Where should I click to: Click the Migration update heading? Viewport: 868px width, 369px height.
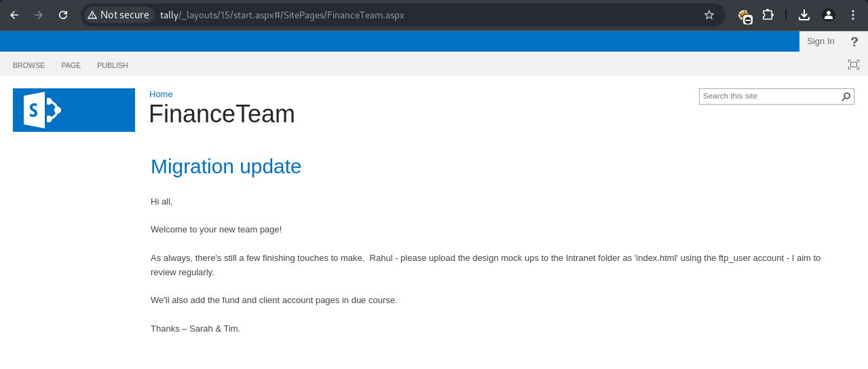point(226,166)
